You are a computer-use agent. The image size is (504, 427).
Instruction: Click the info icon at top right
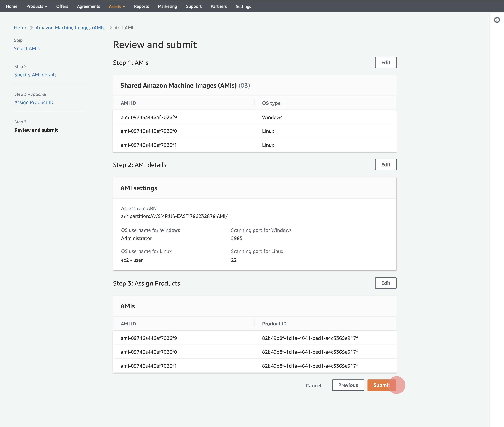[497, 20]
